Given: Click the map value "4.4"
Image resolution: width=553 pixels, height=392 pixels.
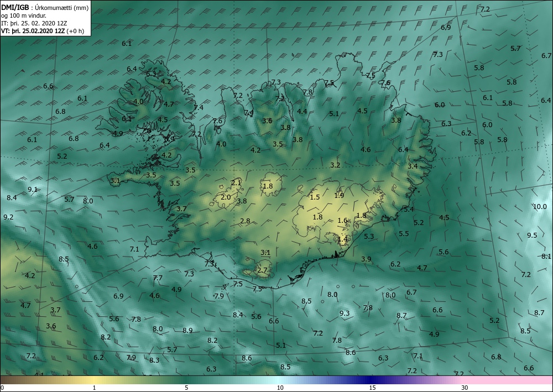Looking at the screenshot, I should (302, 111).
